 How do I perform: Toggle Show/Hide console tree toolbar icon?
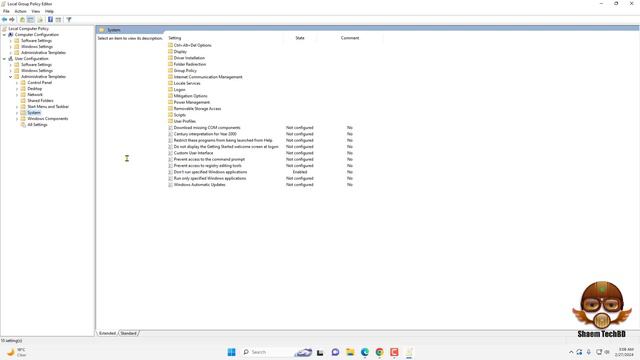[x=31, y=20]
